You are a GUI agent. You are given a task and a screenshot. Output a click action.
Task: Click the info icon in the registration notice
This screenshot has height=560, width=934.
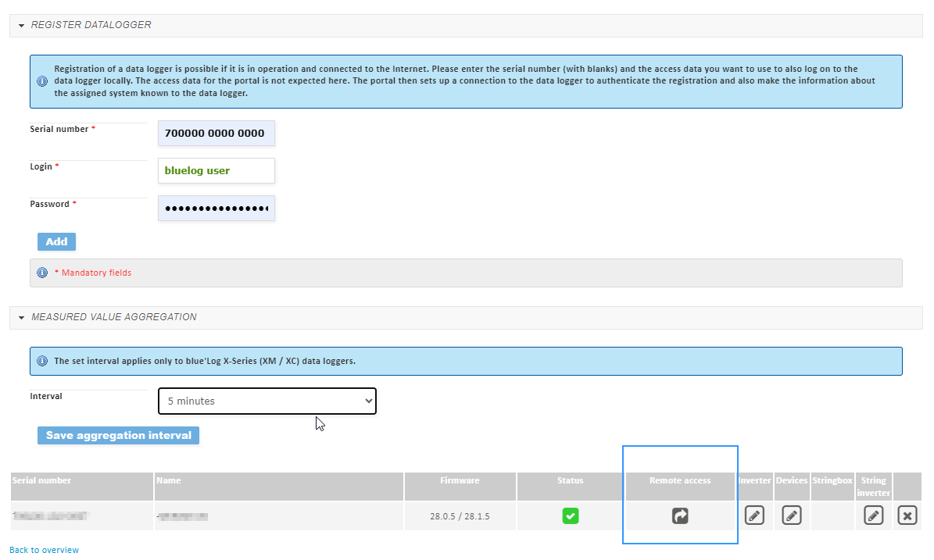click(42, 80)
